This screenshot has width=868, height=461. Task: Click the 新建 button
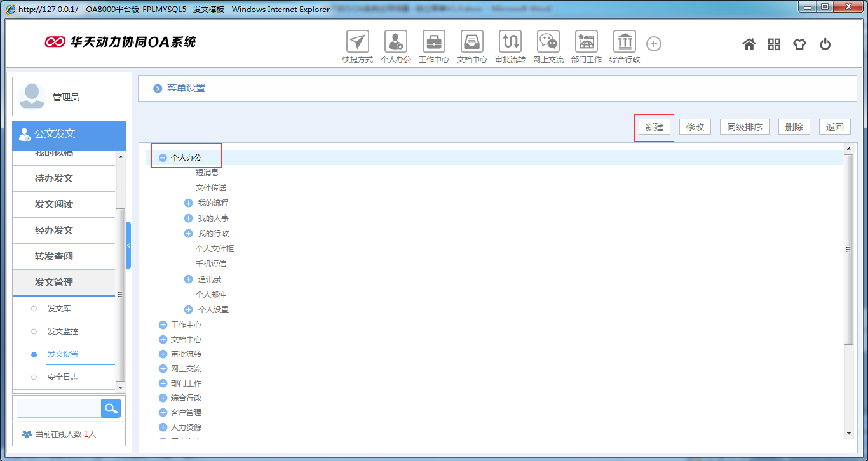coord(654,127)
